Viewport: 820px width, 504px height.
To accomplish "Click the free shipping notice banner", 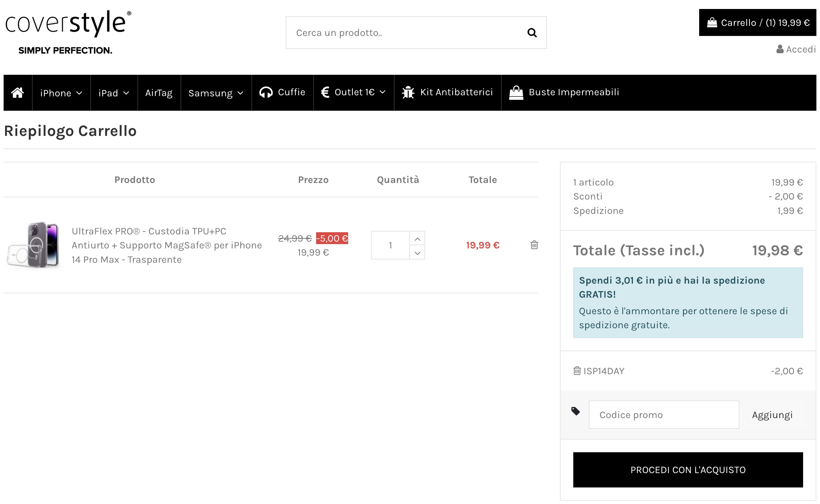I will pos(688,303).
